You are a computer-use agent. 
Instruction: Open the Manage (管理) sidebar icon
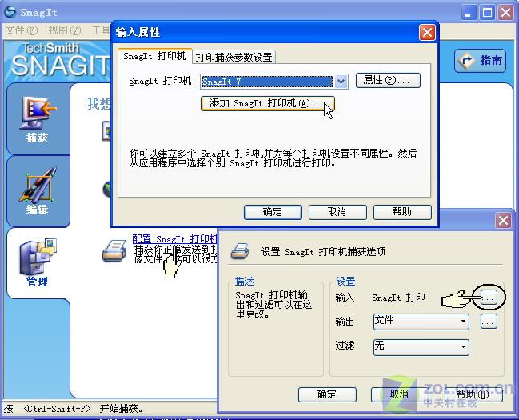(38, 262)
